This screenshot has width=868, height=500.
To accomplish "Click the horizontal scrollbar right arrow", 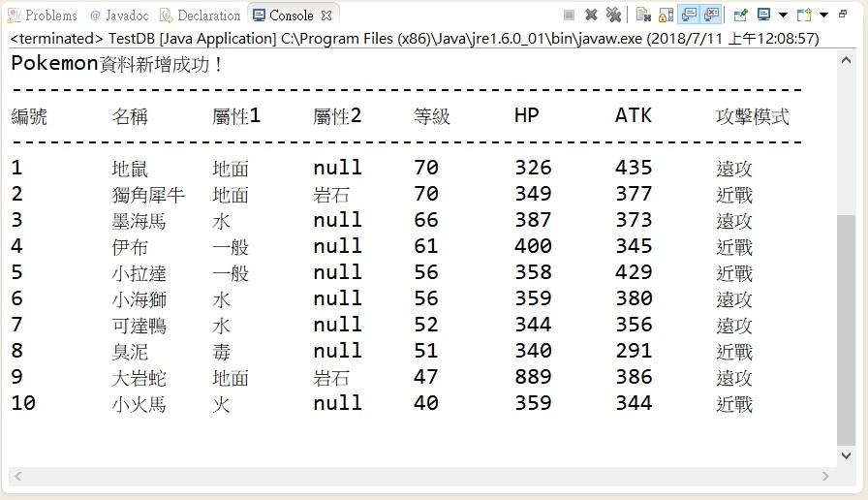I will click(825, 476).
